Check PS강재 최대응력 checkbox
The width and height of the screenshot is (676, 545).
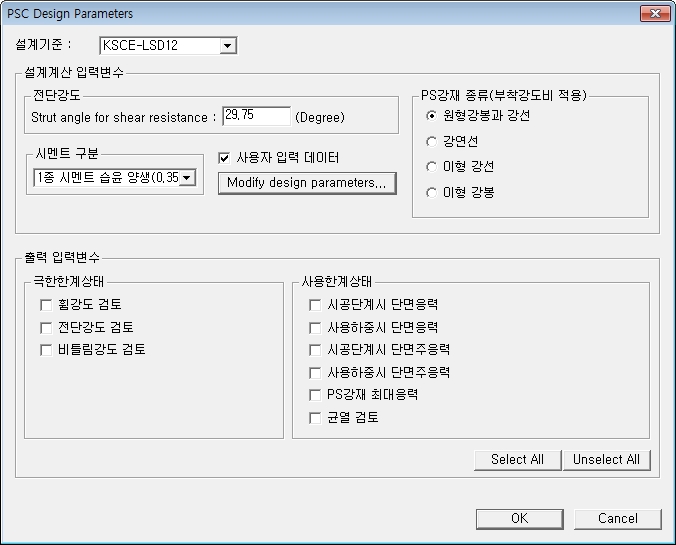[315, 395]
